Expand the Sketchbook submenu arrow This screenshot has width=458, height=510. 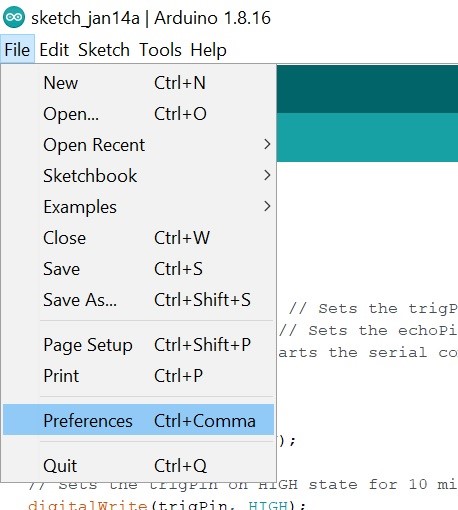click(267, 175)
